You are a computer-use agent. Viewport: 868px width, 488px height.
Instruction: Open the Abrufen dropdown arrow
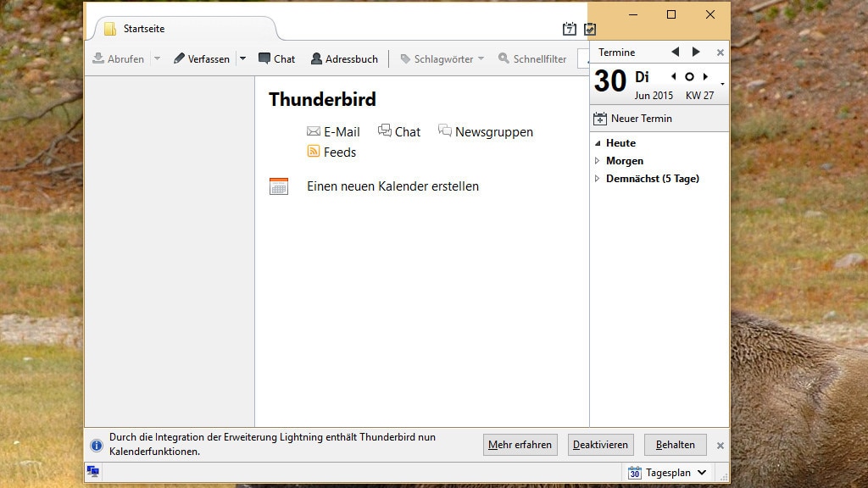click(157, 58)
